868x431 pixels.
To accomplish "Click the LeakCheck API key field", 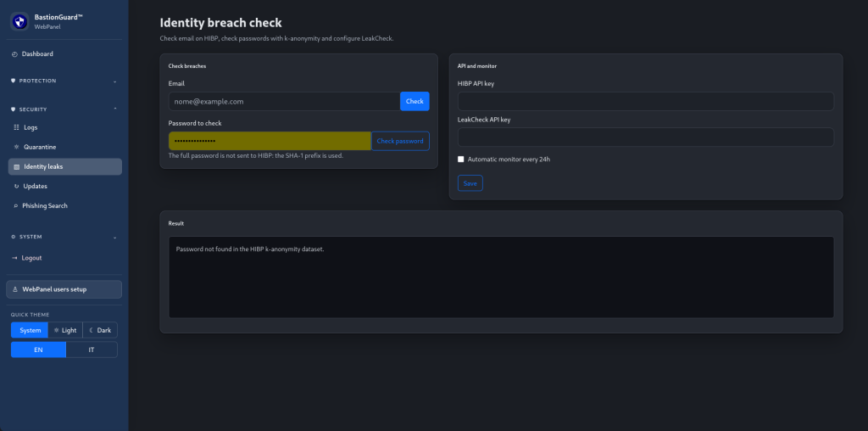I will click(645, 137).
